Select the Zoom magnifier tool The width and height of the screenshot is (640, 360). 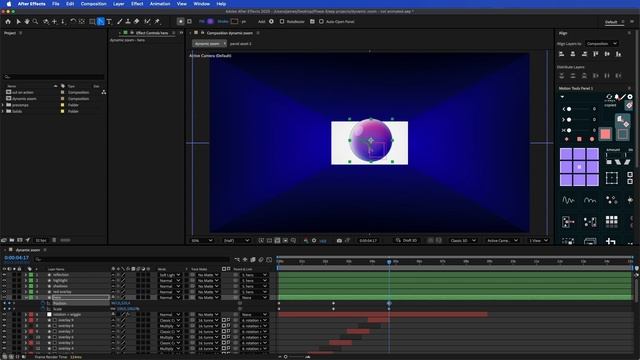click(x=36, y=21)
